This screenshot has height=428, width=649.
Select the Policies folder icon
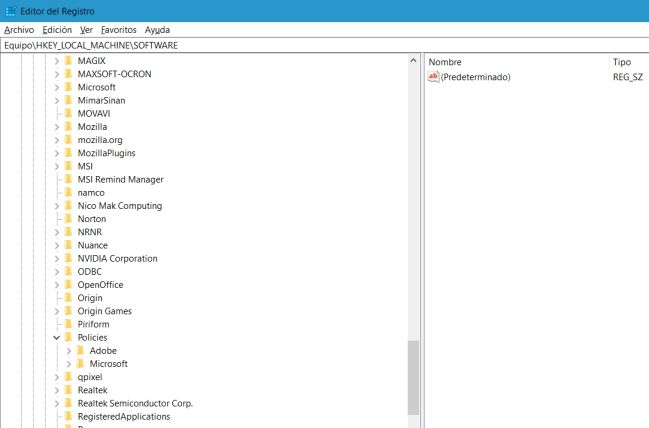point(69,337)
